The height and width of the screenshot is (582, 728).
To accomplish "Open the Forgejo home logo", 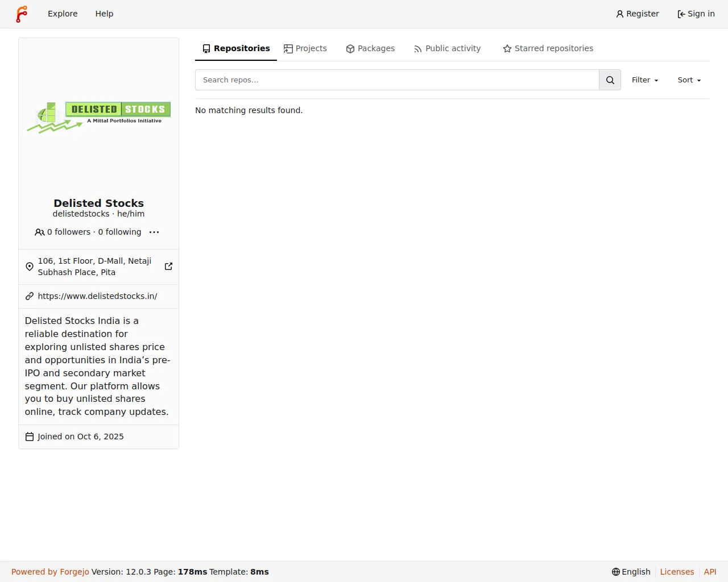I will click(x=22, y=14).
